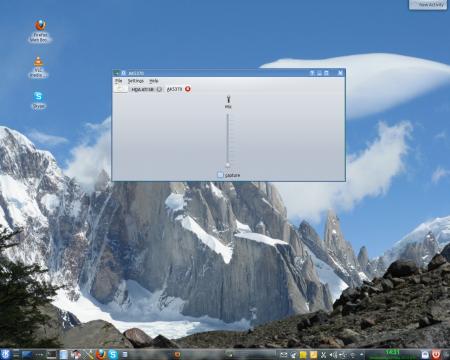Click the red power button in panel
Viewport: 450px width, 360px height.
pos(436,354)
